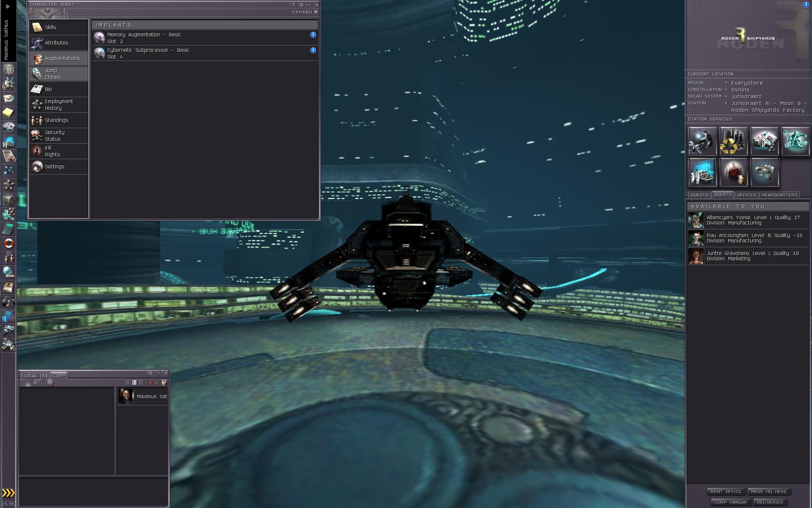Open the safe assets icon in sidebar
The width and height of the screenshot is (812, 508).
(8, 200)
